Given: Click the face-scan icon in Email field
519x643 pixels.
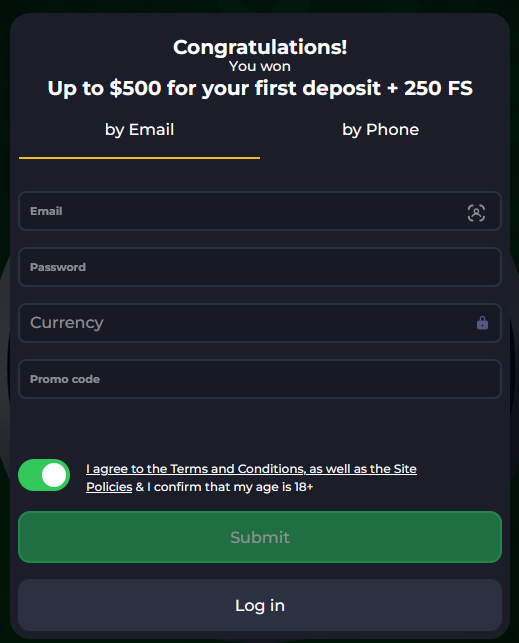Looking at the screenshot, I should coord(476,213).
